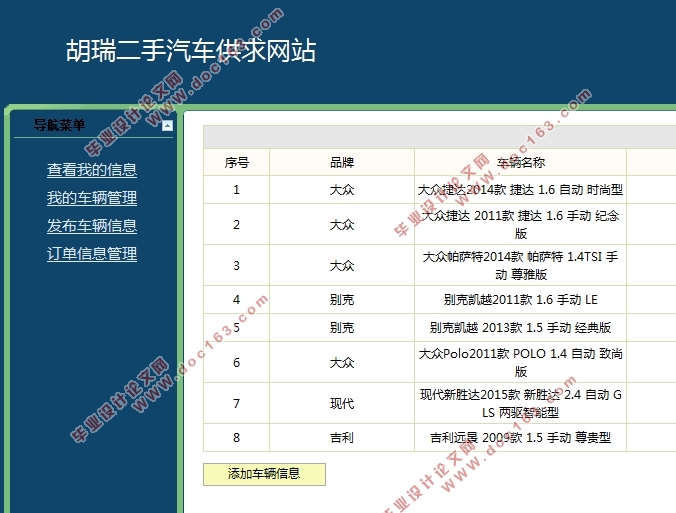Collapse the 导航菜单 navigation panel

pos(167,126)
